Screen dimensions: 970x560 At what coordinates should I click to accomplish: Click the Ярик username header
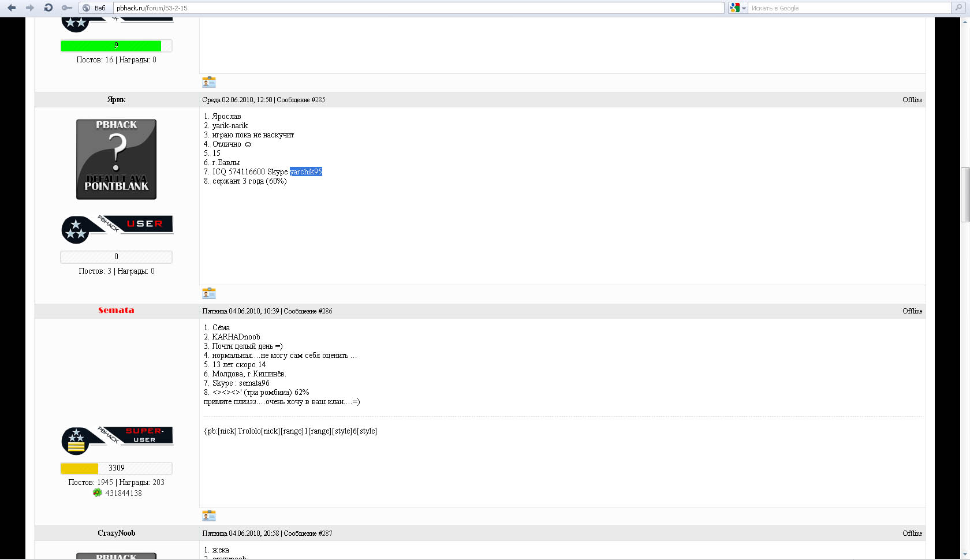[116, 99]
